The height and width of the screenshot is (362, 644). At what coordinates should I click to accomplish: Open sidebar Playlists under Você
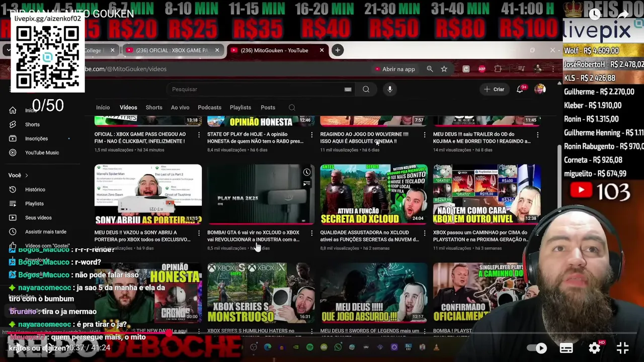coord(34,204)
